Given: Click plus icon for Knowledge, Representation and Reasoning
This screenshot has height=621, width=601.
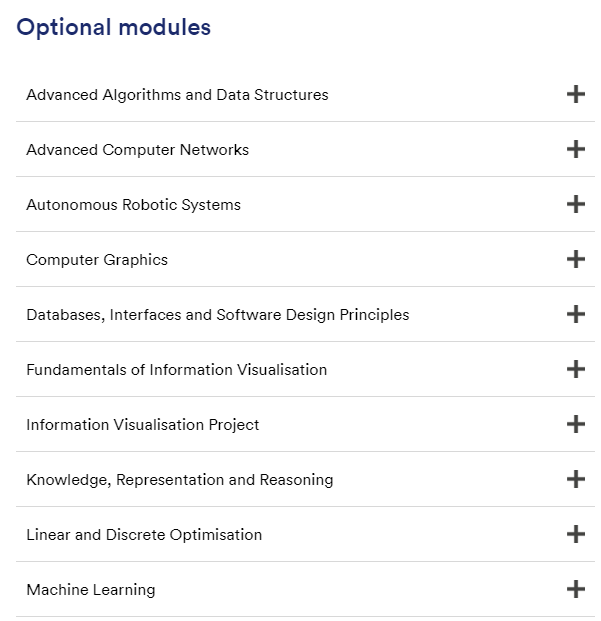Looking at the screenshot, I should (x=575, y=480).
